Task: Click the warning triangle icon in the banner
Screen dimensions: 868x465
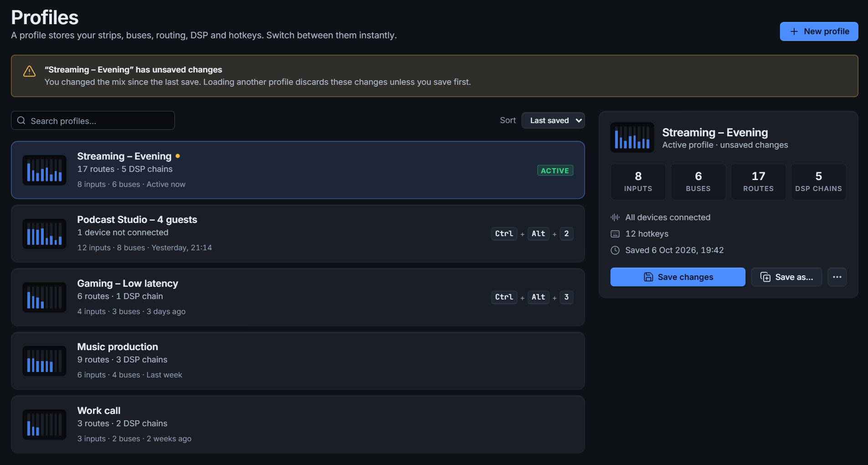Action: pyautogui.click(x=30, y=71)
